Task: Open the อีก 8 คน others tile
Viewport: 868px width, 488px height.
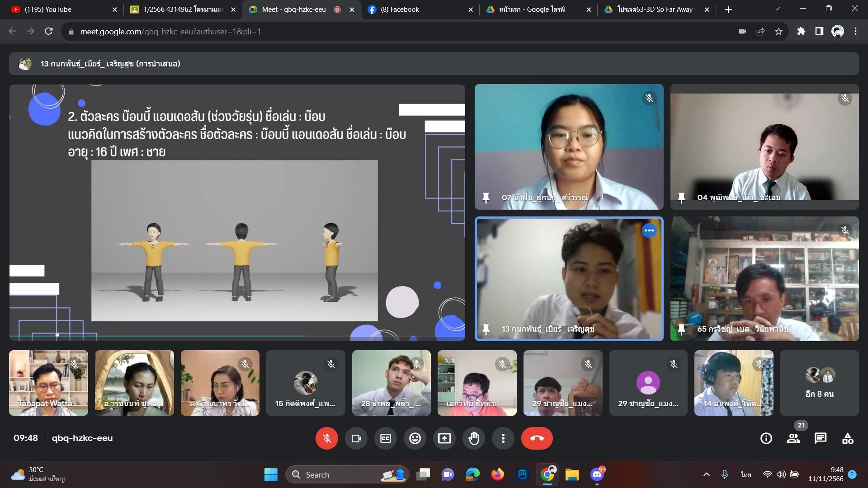Action: 819,383
